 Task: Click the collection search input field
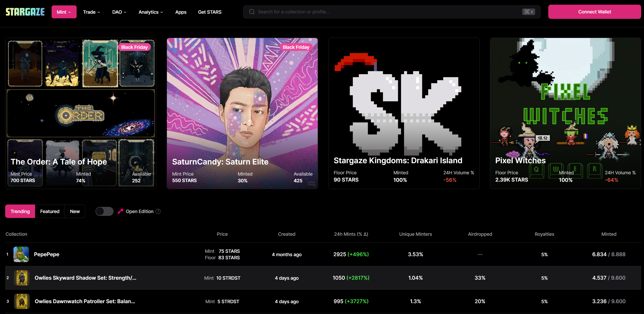[392, 12]
